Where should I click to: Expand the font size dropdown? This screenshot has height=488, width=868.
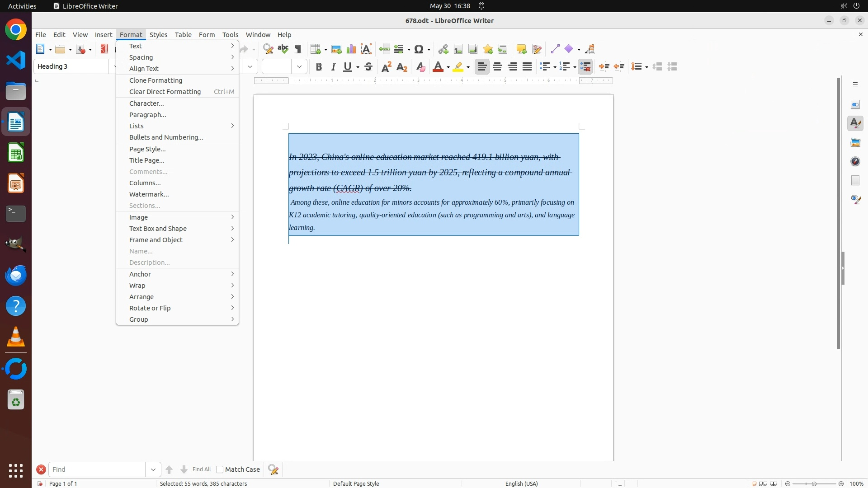tap(299, 67)
